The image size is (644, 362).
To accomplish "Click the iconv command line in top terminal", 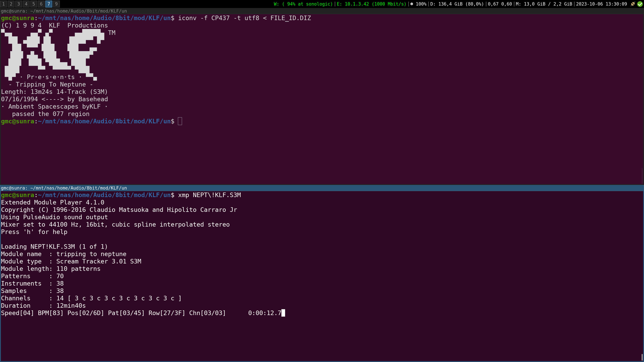I will [245, 18].
